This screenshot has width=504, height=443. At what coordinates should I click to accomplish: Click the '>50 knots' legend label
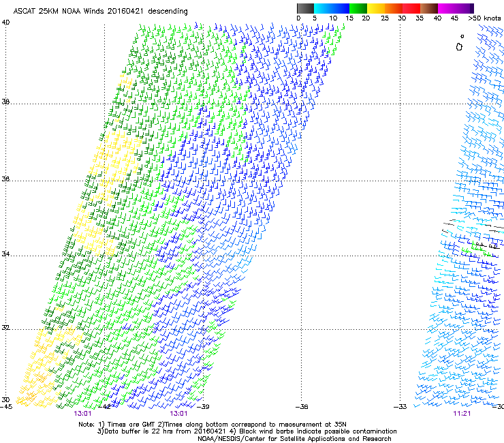484,18
